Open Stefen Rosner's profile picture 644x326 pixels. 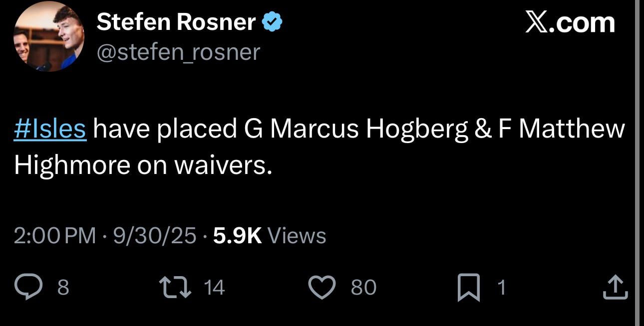point(47,36)
